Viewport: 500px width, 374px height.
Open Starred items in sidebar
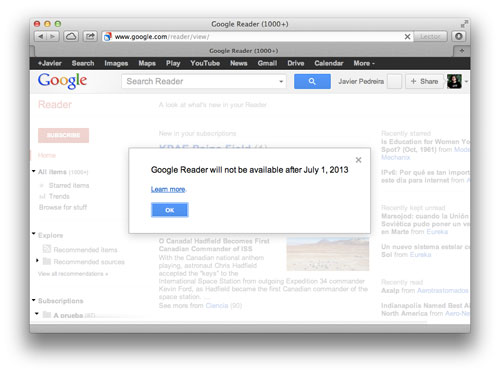69,185
